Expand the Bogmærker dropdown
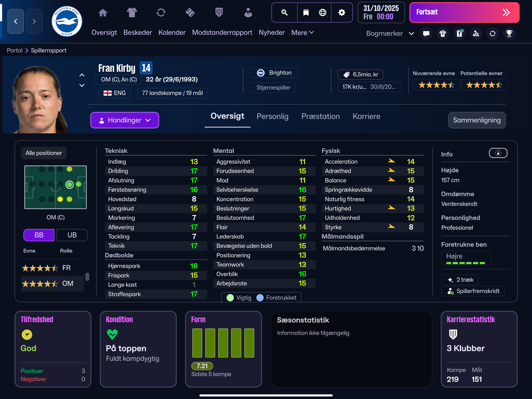This screenshot has height=399, width=532. coord(390,34)
